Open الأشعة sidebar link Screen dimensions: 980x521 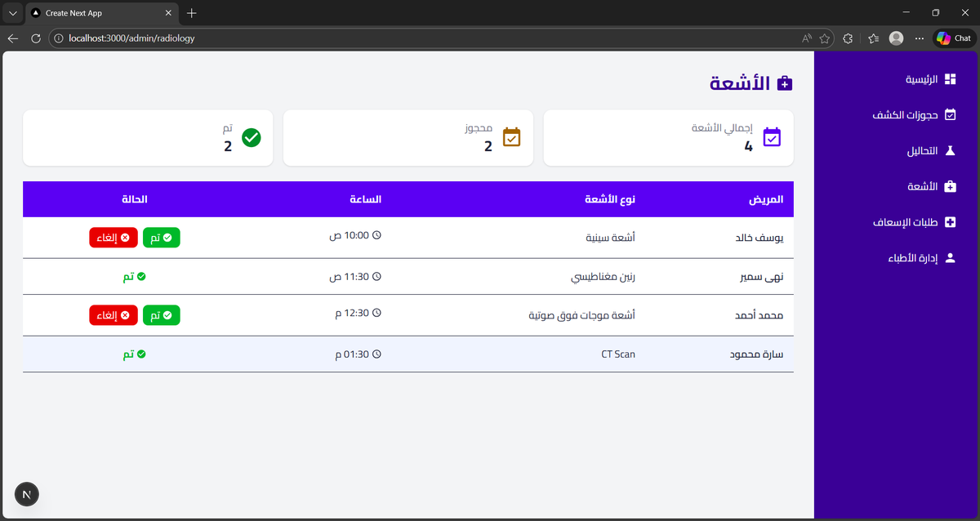(923, 186)
